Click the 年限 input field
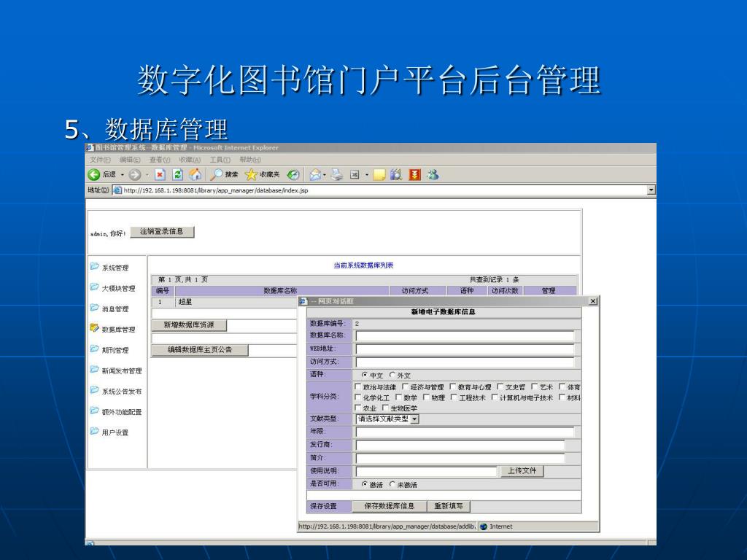 pyautogui.click(x=465, y=432)
